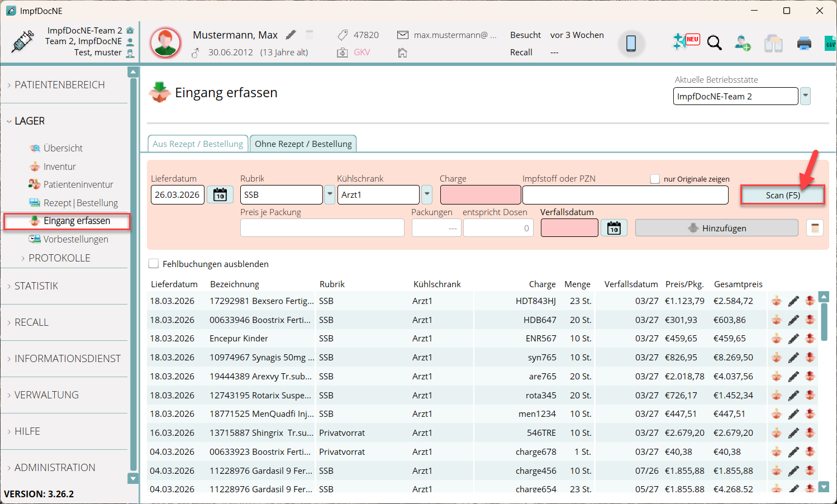Open the Lieferdatum calendar picker
Screen dimensions: 837x504
[220, 194]
